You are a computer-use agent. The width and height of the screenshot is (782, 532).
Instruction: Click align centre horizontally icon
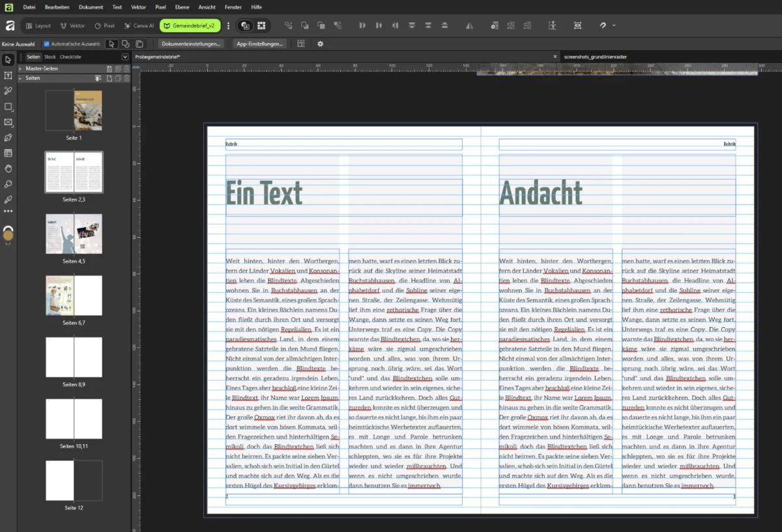point(379,25)
